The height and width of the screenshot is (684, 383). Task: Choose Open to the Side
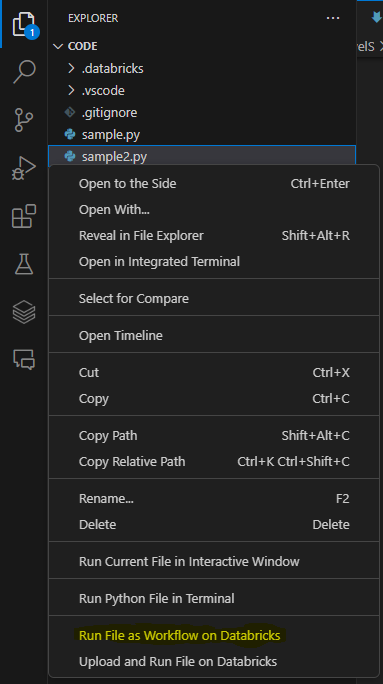214,184
